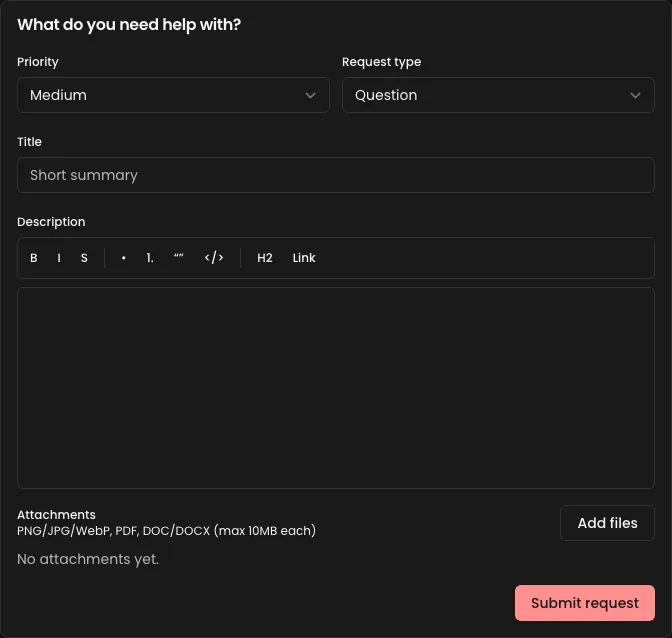Viewport: 672px width, 638px height.
Task: Click the Request type label
Action: (381, 62)
